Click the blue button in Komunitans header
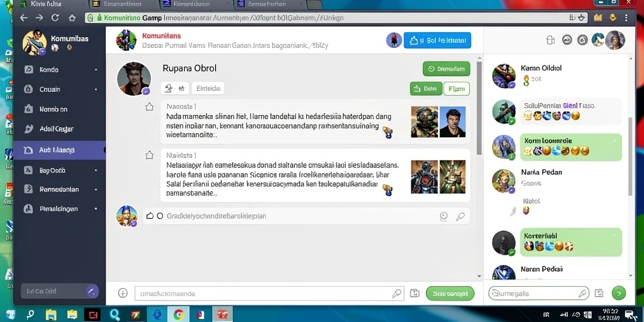This screenshot has height=322, width=644. tap(438, 40)
